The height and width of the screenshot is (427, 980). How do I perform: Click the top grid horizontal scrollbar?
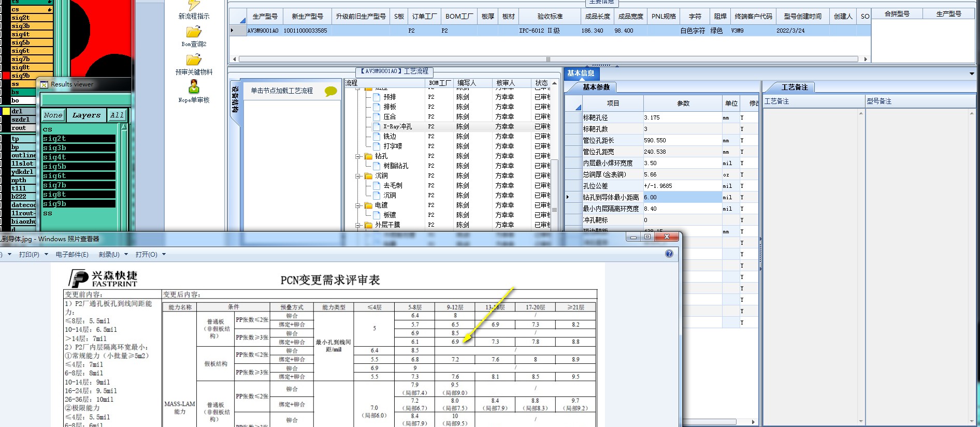point(550,59)
